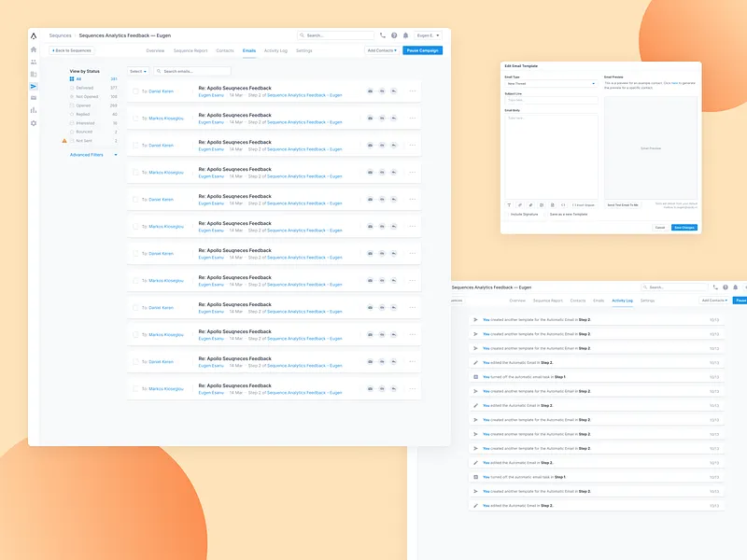Open the Sequence Report tab

coord(190,50)
